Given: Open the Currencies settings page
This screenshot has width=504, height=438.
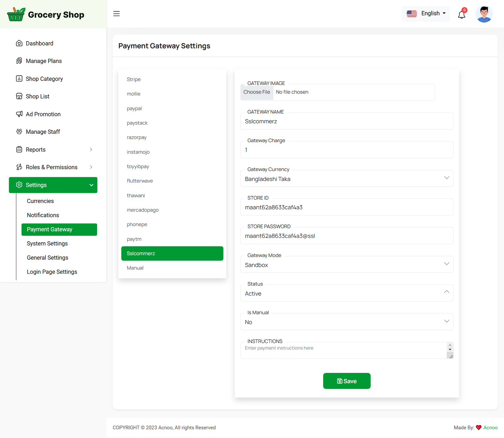Looking at the screenshot, I should [x=40, y=201].
